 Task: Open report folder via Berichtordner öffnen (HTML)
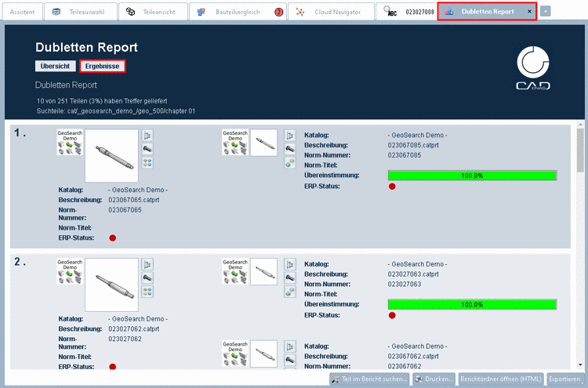[x=501, y=379]
